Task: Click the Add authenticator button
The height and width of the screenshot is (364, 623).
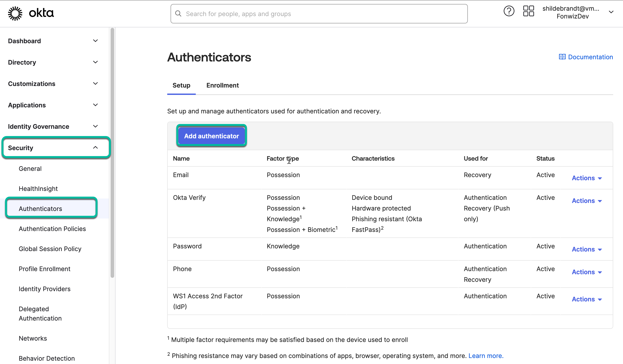Action: click(211, 136)
